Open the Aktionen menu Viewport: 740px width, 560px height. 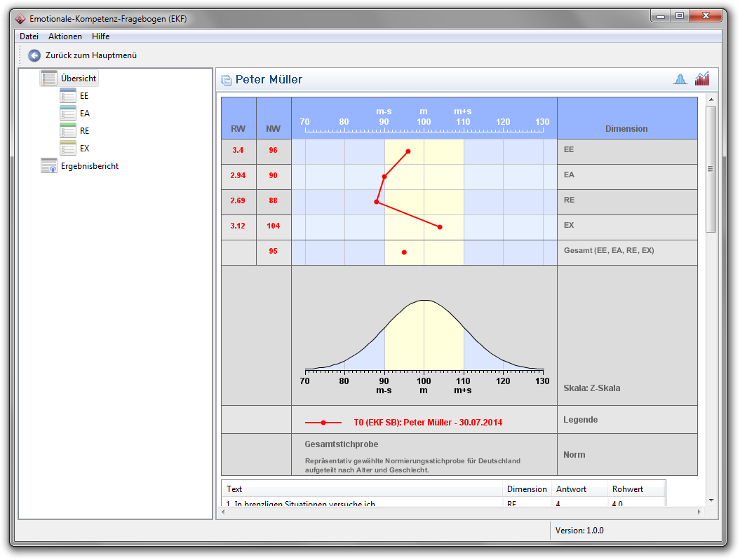(x=65, y=36)
